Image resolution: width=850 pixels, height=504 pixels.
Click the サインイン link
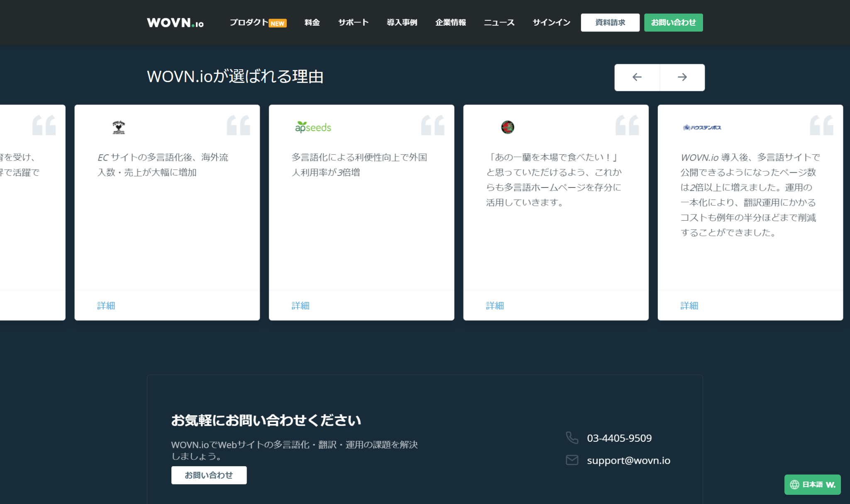552,22
